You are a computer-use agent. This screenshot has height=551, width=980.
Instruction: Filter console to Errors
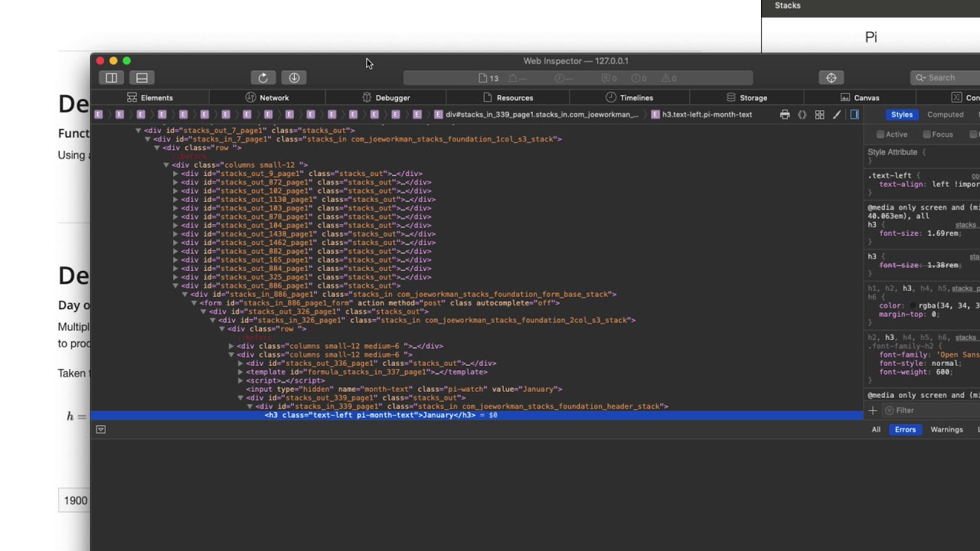click(x=905, y=429)
